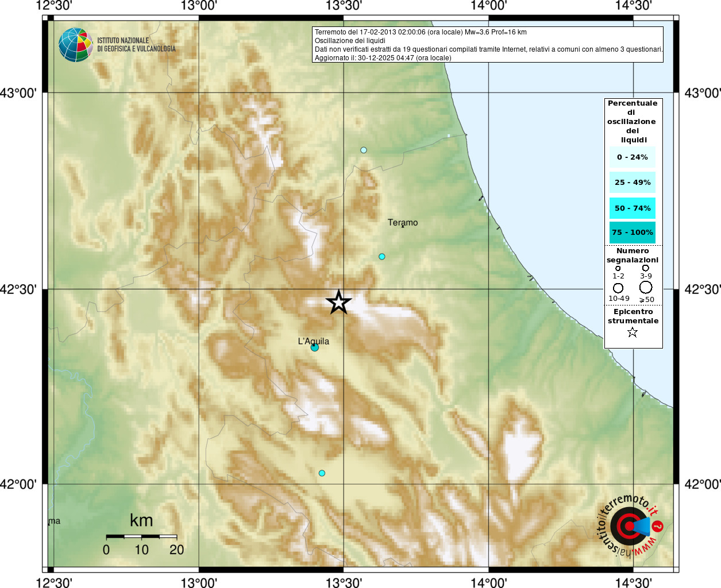Click the scale bar's 20 label
Screen dimensions: 721x588
[x=177, y=550]
